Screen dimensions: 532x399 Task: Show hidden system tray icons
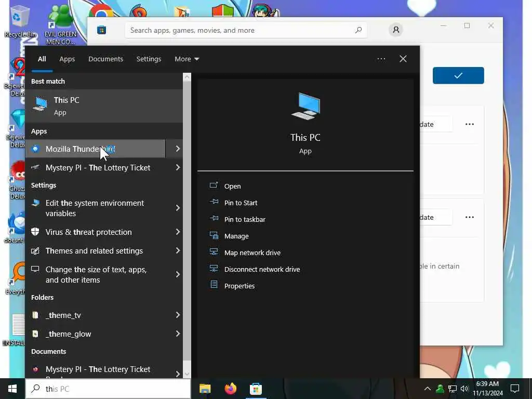click(x=428, y=389)
